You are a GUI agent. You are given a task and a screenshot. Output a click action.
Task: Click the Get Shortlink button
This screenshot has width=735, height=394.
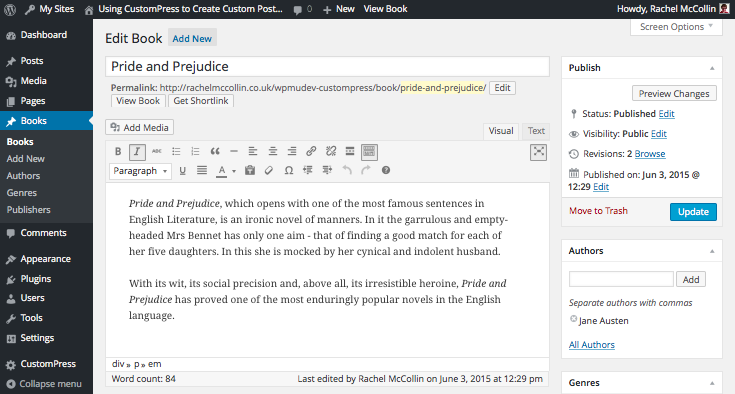201,101
